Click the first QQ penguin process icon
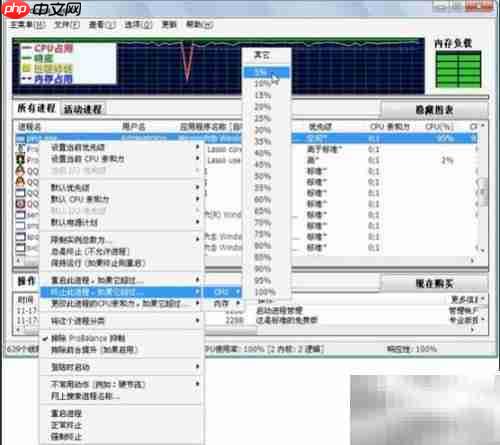This screenshot has height=445, width=500. (21, 171)
